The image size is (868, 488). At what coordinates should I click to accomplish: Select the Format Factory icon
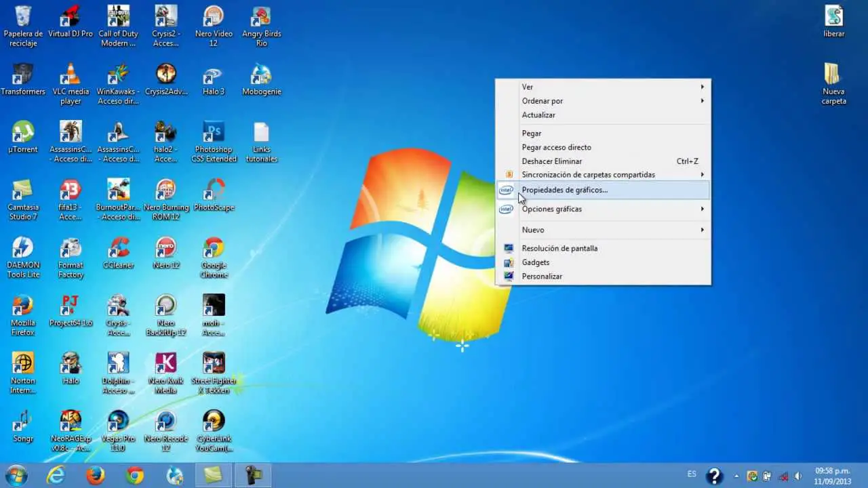71,258
